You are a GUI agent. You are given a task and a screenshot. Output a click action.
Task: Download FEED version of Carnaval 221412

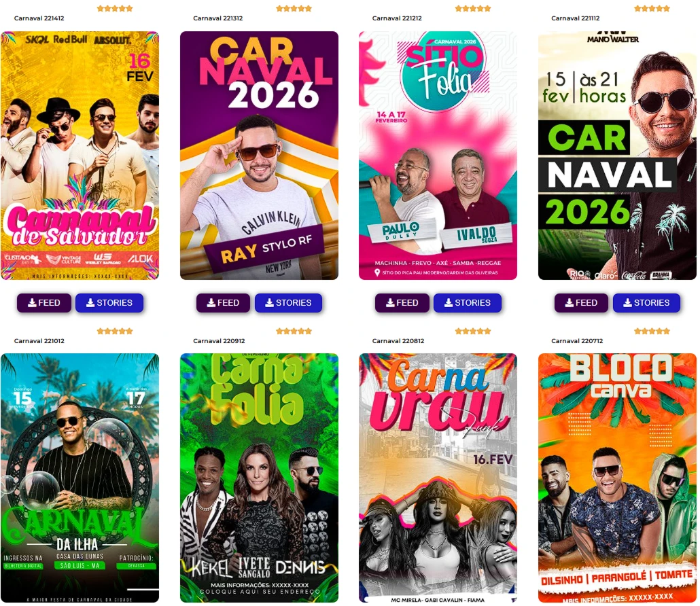click(x=44, y=303)
